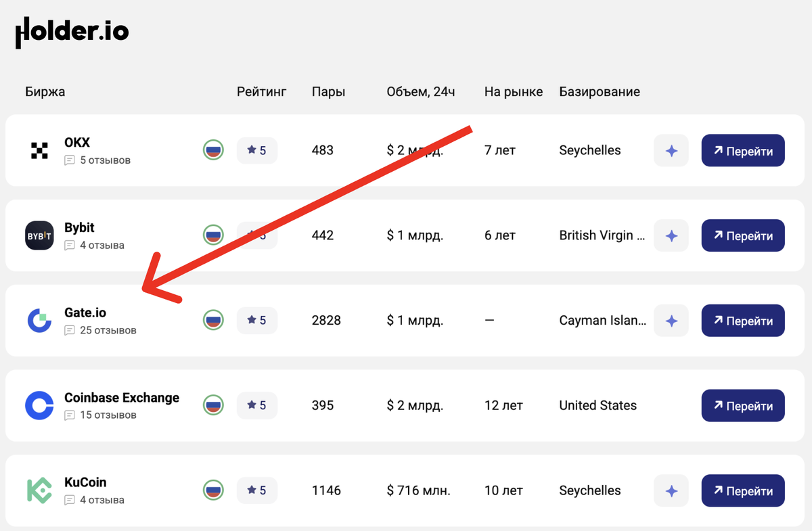Click pairs value 2828
The image size is (812, 531).
(326, 321)
